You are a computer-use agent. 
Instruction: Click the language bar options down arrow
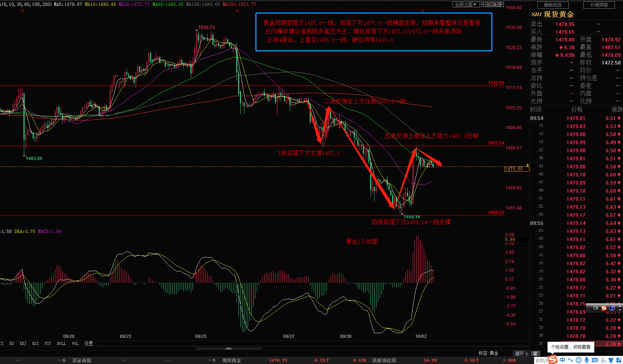(620, 310)
